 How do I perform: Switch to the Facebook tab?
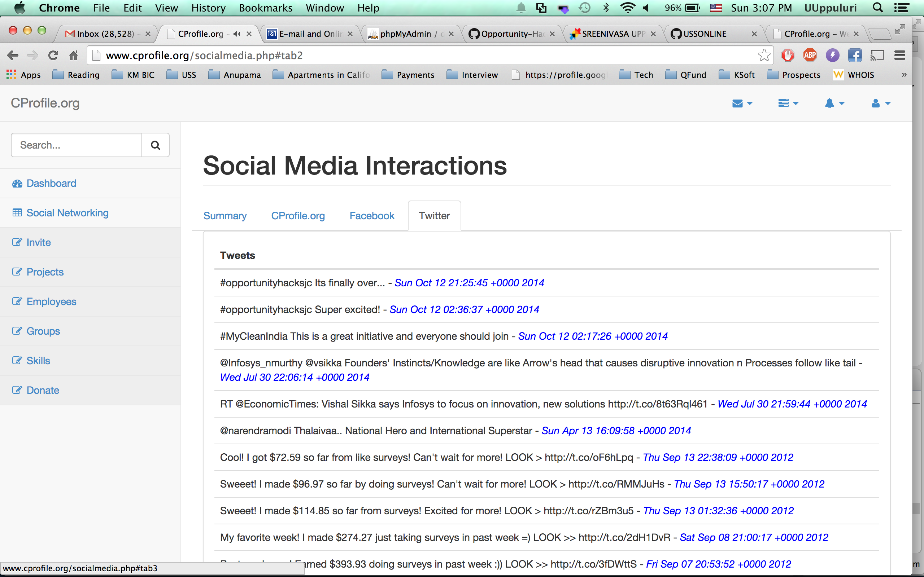371,216
